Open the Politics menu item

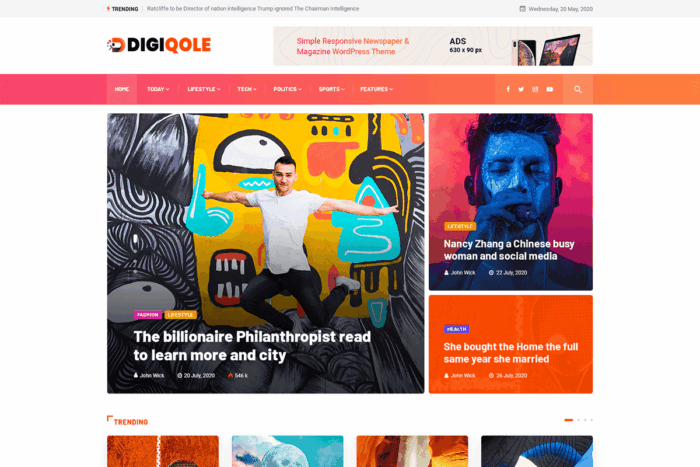tap(288, 89)
